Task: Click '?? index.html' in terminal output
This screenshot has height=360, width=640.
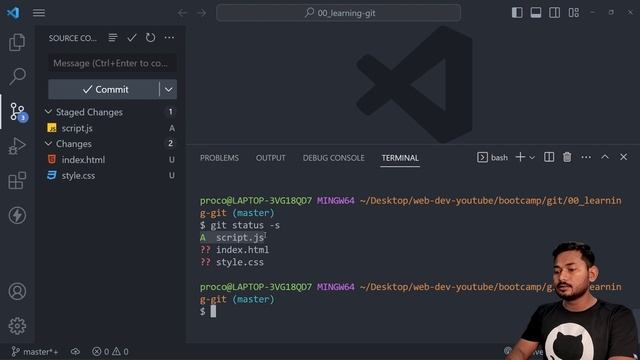Action: click(234, 250)
